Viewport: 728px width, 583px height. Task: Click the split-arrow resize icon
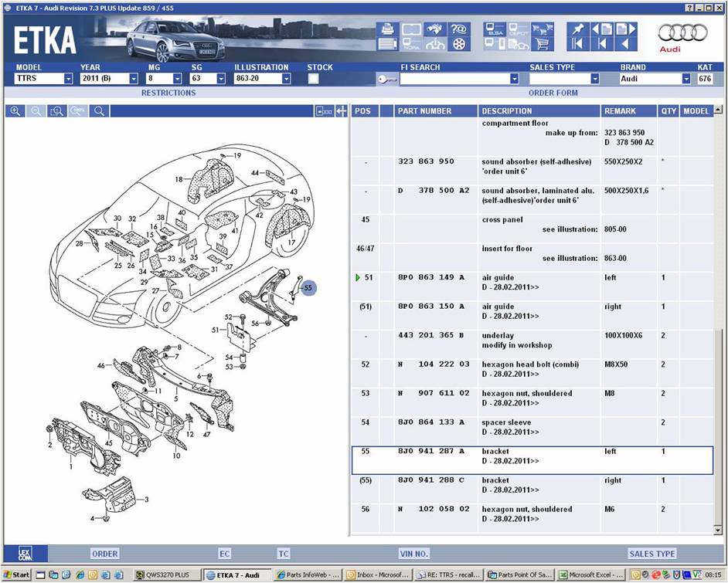342,111
